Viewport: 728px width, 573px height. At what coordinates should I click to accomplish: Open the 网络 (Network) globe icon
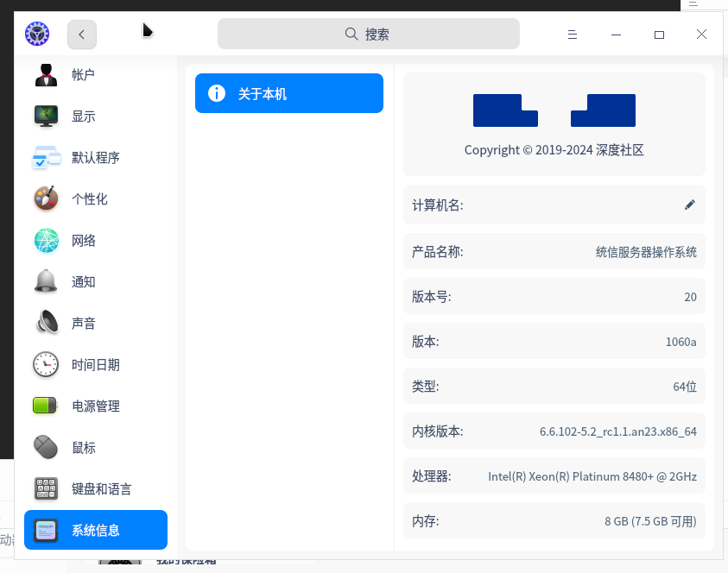46,241
